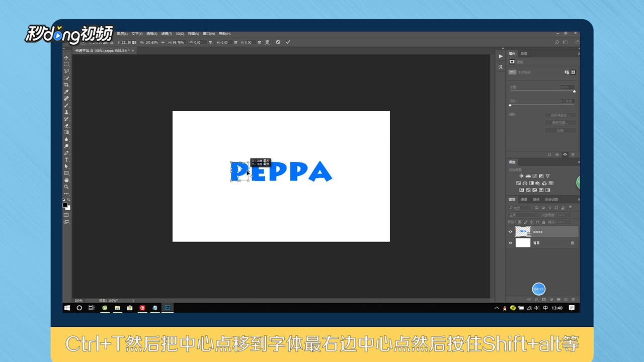The image size is (644, 362).
Task: Select the History Brush tool
Action: (66, 119)
